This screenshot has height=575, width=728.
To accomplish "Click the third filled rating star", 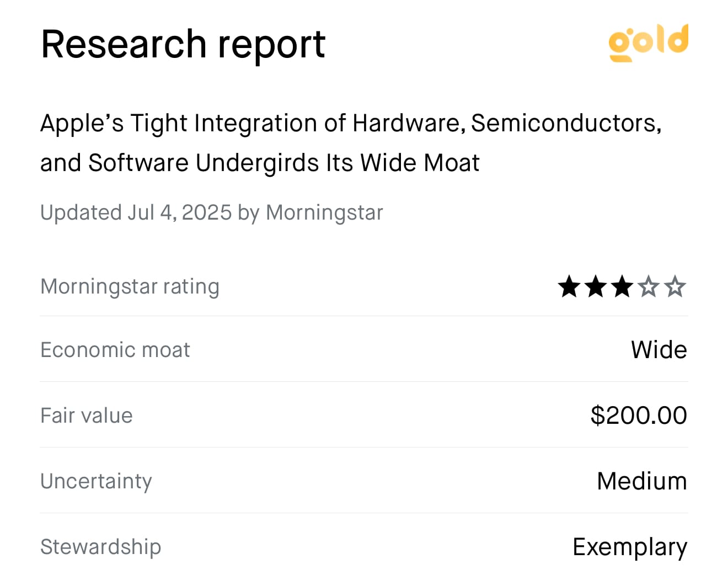I will [x=622, y=287].
